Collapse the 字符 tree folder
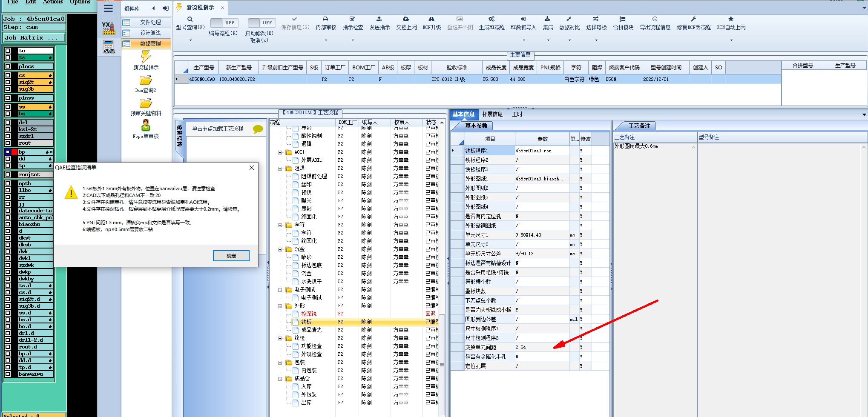Screen dimensions: 868x417 click(x=281, y=225)
